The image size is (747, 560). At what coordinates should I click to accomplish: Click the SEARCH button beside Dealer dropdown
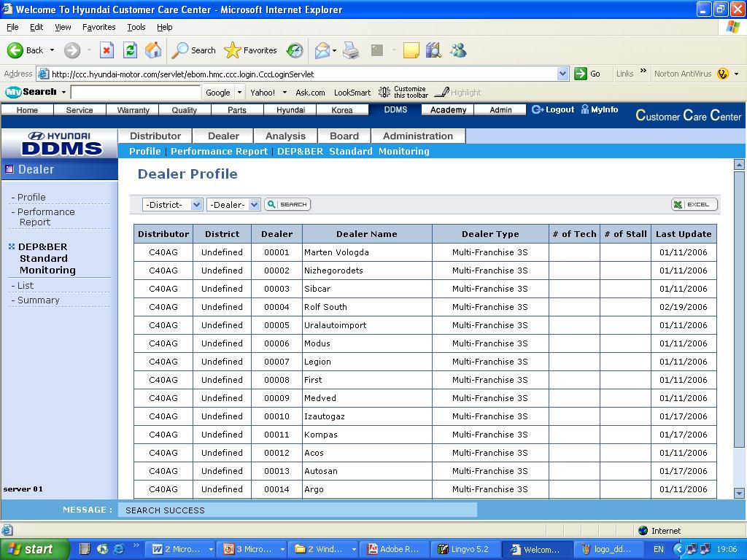pyautogui.click(x=287, y=204)
